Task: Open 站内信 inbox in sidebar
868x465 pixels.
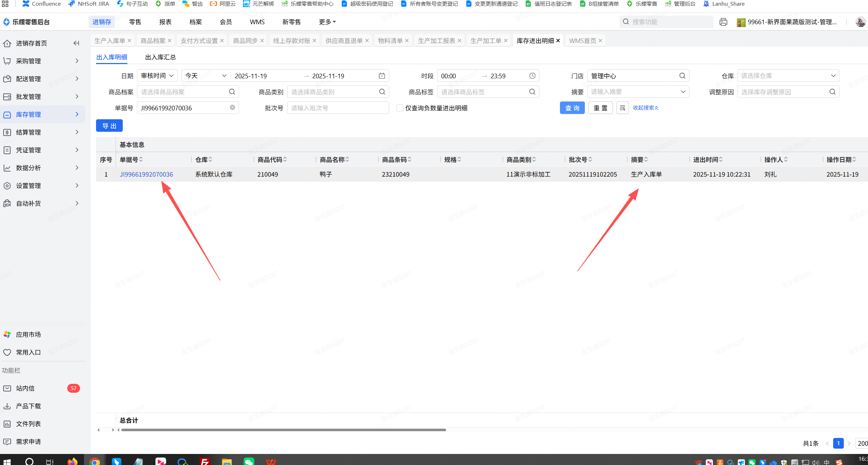Action: point(25,388)
